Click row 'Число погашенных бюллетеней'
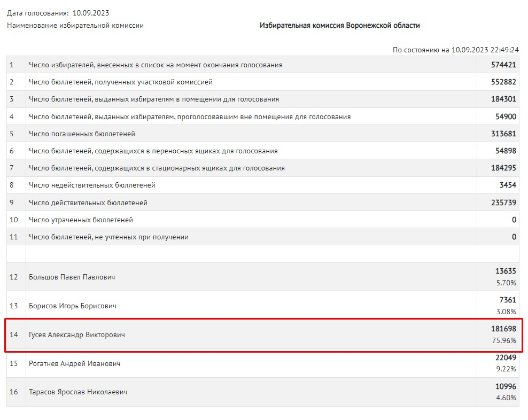 (x=262, y=134)
